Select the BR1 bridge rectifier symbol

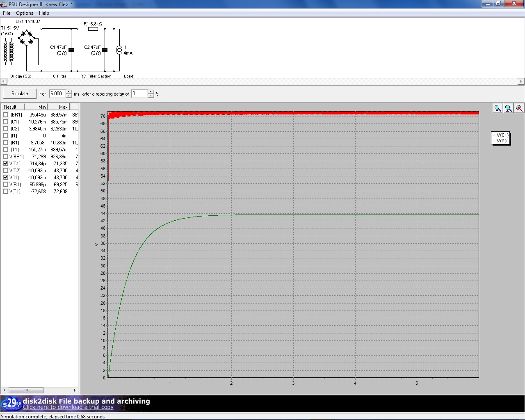(27, 38)
